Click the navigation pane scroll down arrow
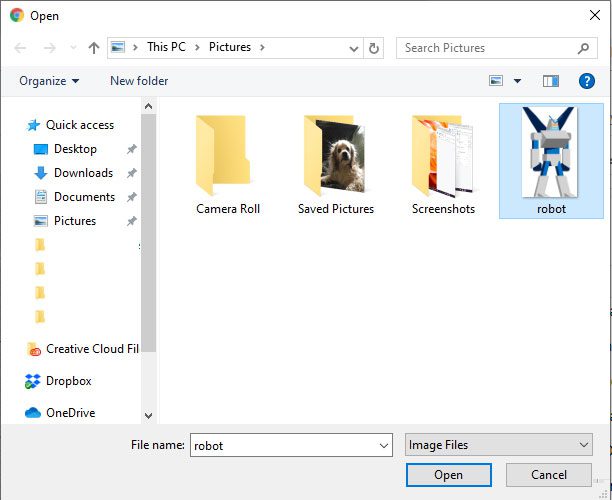612x500 pixels. [x=148, y=415]
